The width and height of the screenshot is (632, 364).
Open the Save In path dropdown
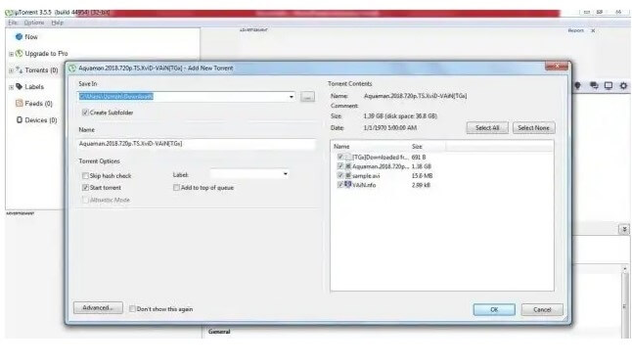291,97
